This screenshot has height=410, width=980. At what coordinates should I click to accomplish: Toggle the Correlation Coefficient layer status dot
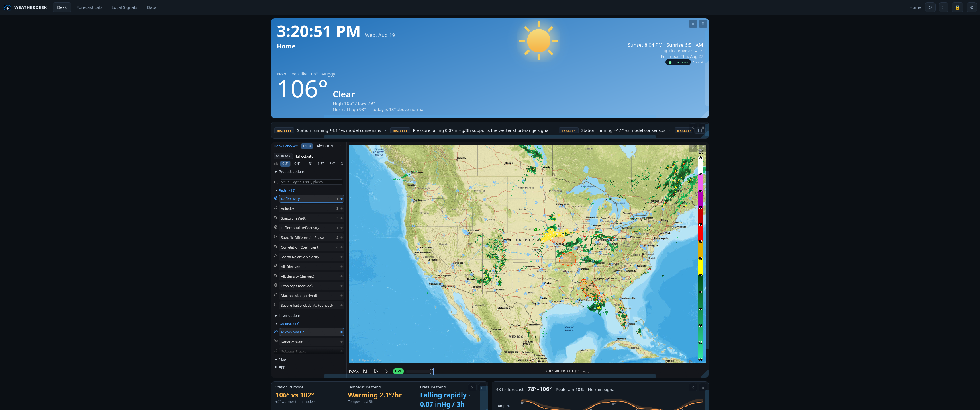click(x=342, y=247)
